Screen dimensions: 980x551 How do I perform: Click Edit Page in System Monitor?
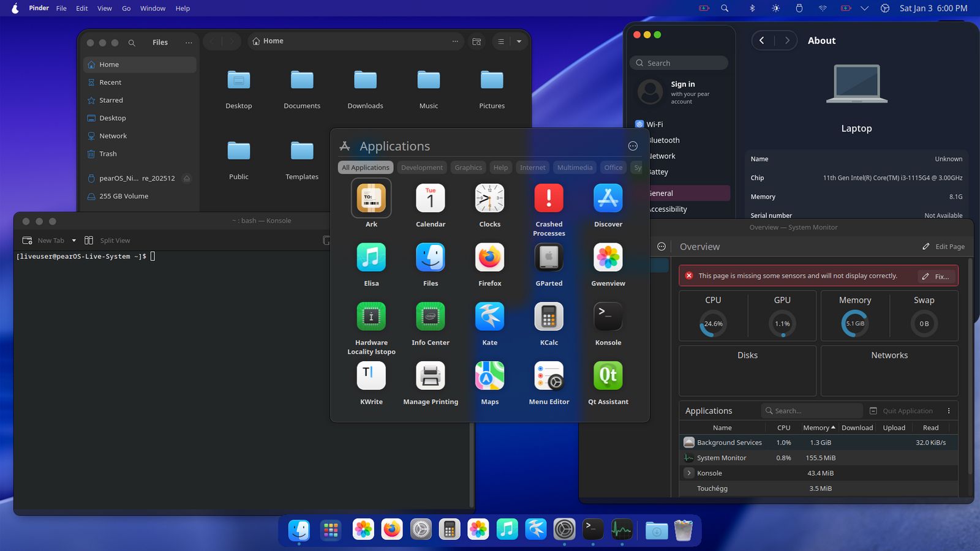pyautogui.click(x=943, y=247)
